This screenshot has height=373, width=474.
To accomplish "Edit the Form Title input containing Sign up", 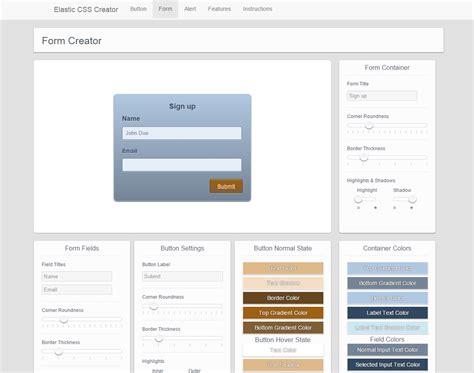I will pyautogui.click(x=382, y=96).
